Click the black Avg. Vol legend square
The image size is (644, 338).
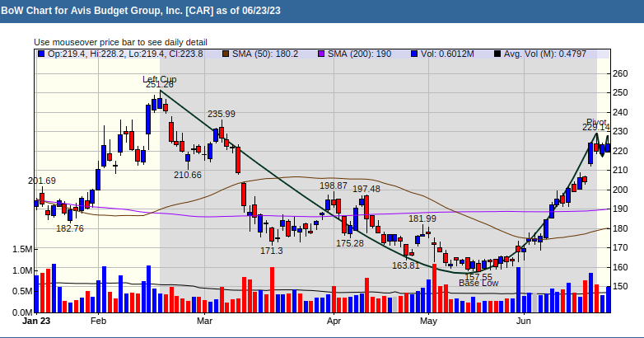point(497,54)
